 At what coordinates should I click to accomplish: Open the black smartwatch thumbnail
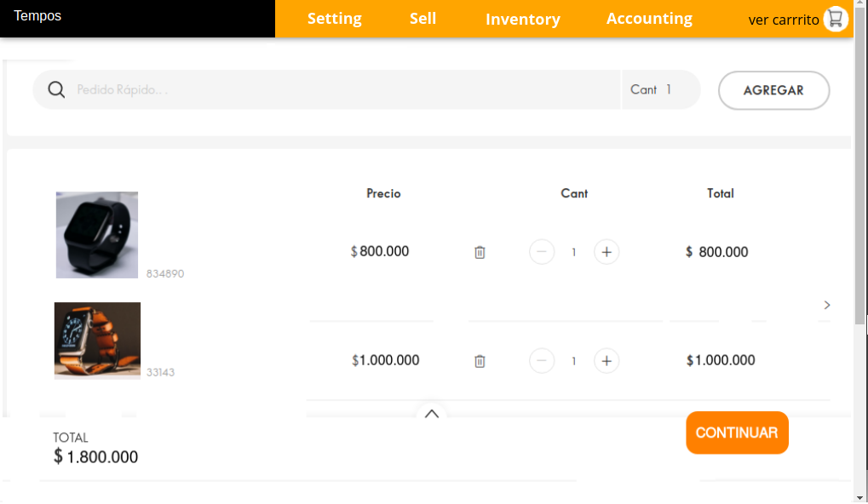(97, 235)
